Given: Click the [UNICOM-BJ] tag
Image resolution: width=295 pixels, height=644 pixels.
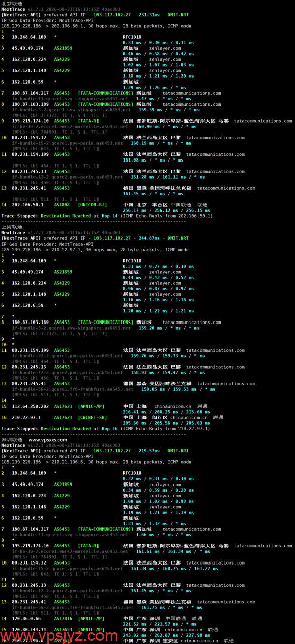Looking at the screenshot, I should pyautogui.click(x=92, y=205).
